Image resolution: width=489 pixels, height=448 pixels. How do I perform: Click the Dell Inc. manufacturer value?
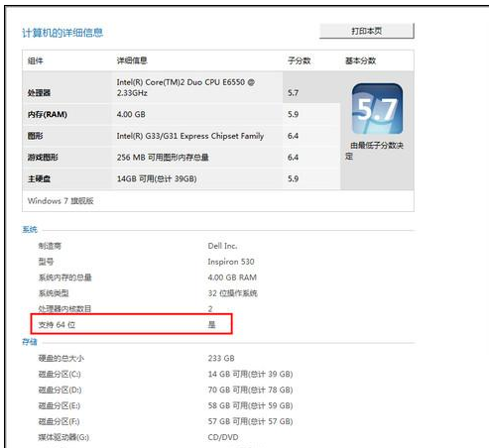tap(222, 246)
